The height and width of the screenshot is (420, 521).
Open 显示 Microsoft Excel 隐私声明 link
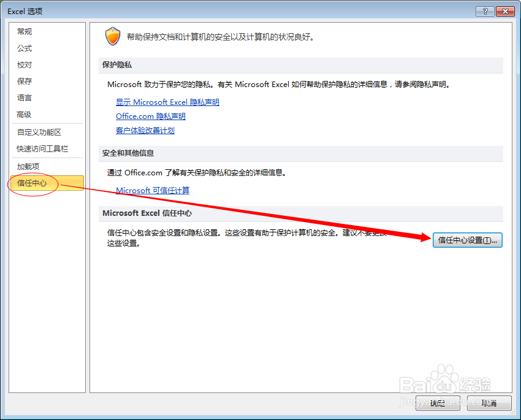click(167, 102)
